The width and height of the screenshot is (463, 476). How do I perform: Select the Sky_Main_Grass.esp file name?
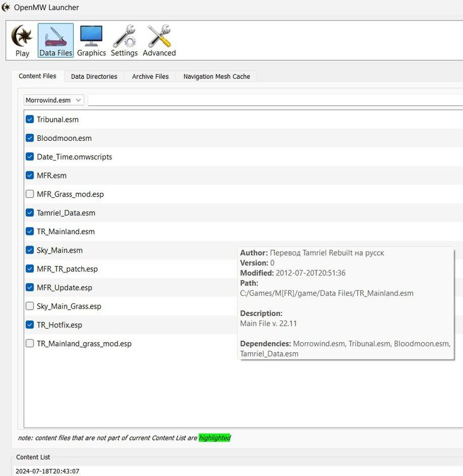click(69, 307)
